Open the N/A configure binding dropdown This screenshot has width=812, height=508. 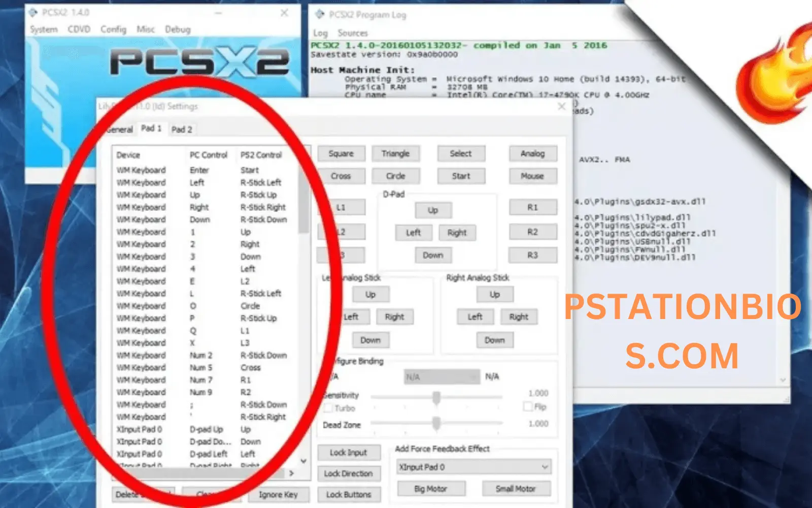(442, 376)
